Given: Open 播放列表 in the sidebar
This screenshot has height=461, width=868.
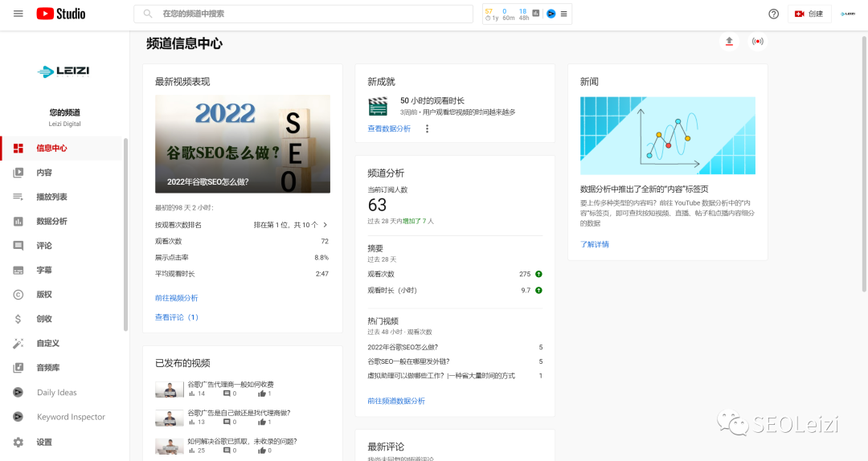Looking at the screenshot, I should click(x=61, y=197).
